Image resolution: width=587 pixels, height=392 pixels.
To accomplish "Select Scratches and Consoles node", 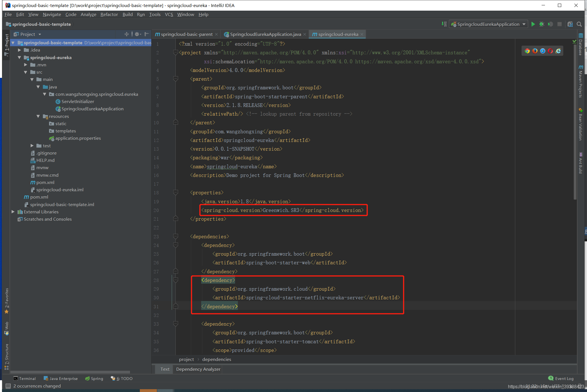I will [x=48, y=219].
